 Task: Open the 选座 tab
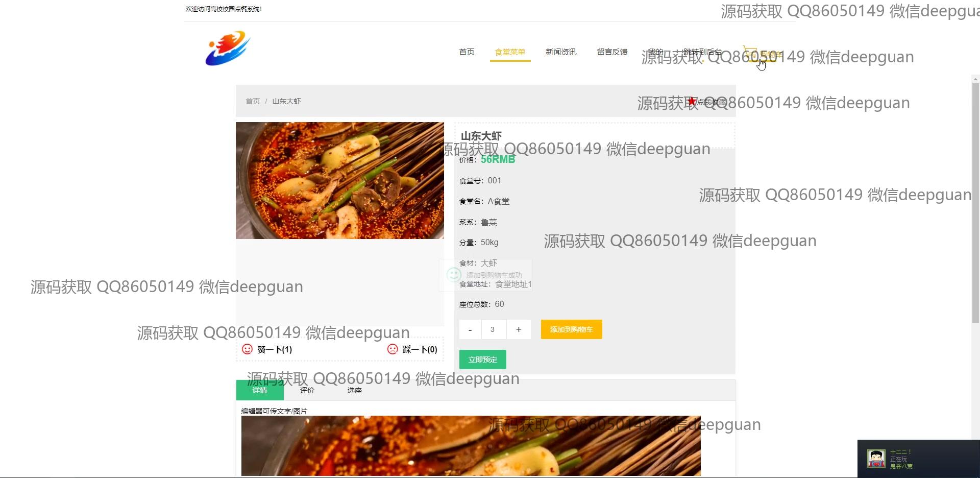coord(354,390)
